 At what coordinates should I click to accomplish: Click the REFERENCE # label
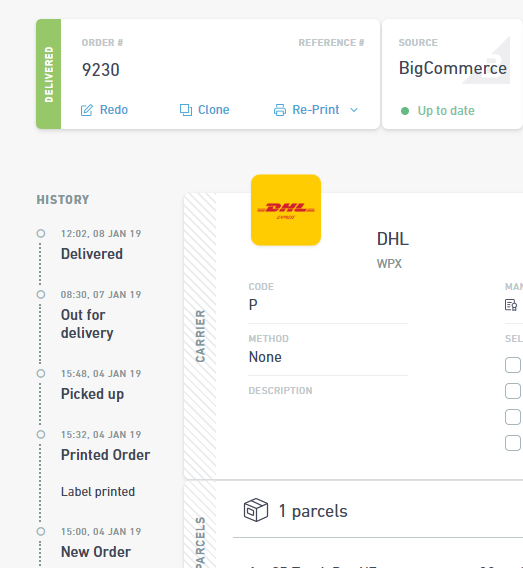331,43
